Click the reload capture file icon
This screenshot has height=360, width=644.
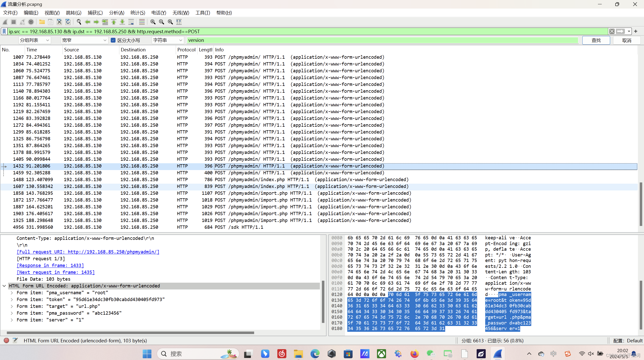tap(68, 22)
